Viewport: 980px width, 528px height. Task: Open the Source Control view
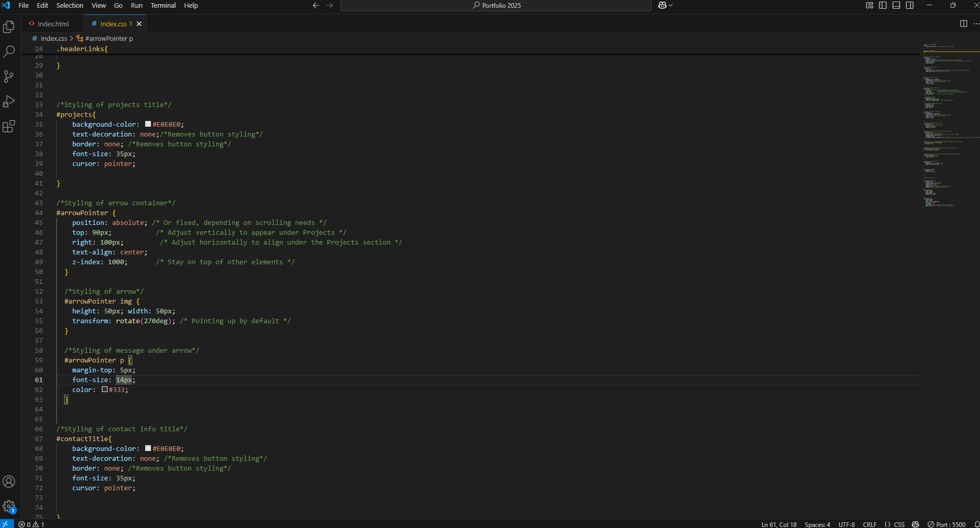(9, 77)
